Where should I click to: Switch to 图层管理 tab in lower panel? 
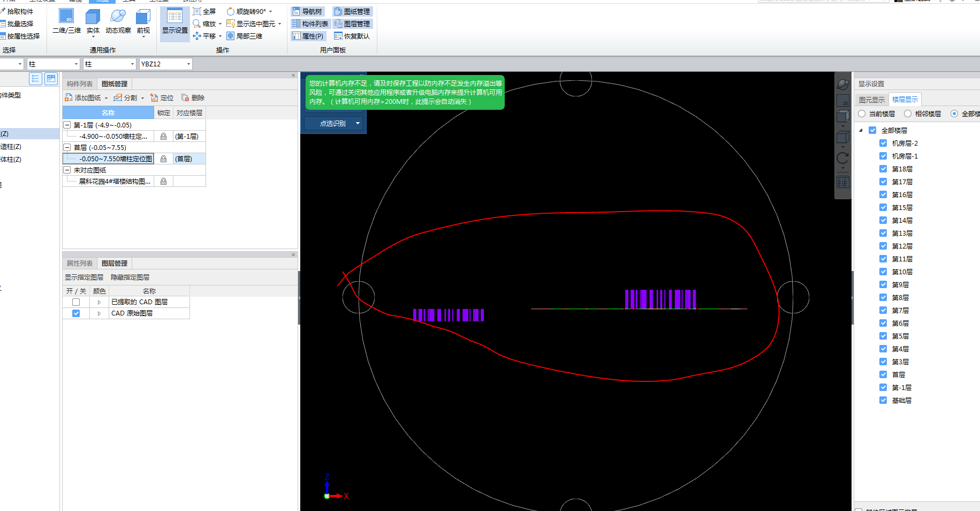pos(115,264)
